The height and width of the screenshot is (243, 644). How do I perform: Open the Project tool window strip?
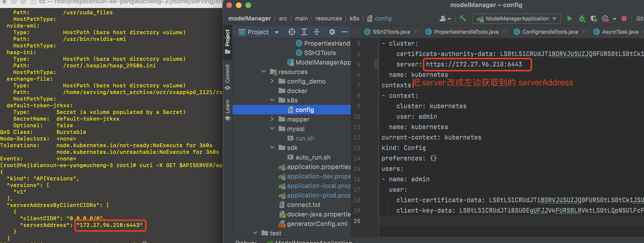[227, 42]
